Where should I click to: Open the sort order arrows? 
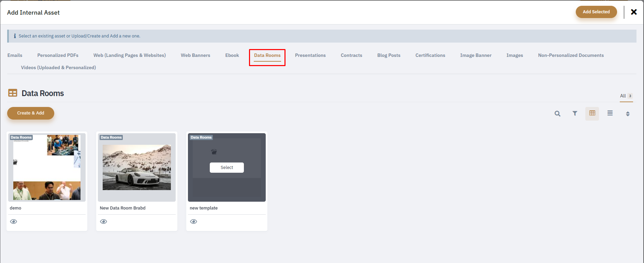(628, 114)
